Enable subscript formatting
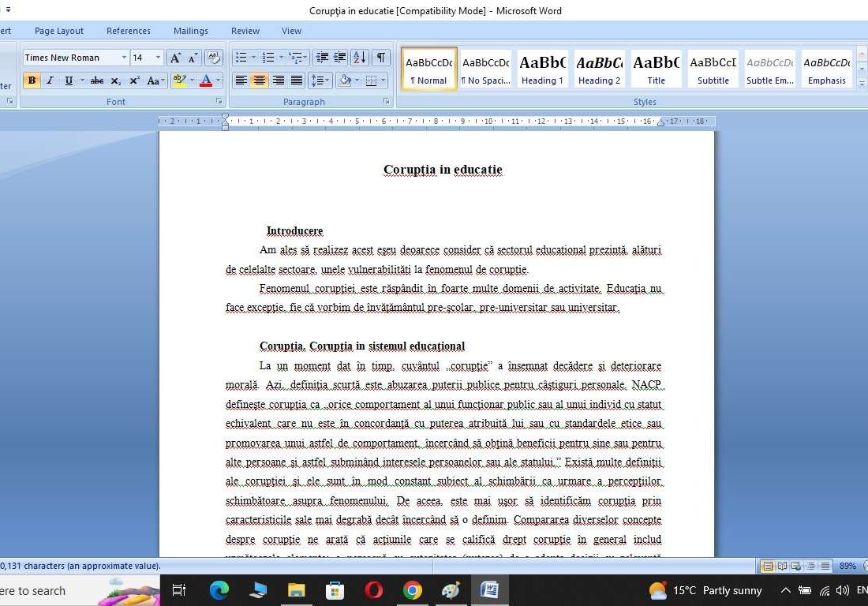 pyautogui.click(x=116, y=80)
